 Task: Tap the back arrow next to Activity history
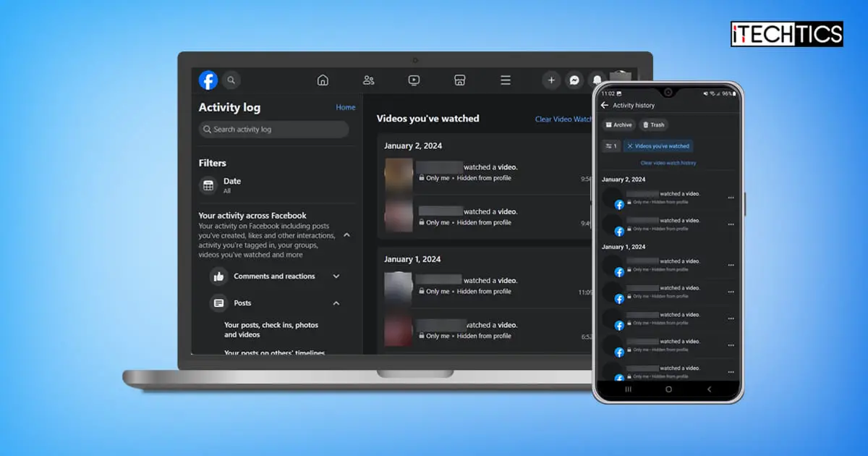click(605, 106)
